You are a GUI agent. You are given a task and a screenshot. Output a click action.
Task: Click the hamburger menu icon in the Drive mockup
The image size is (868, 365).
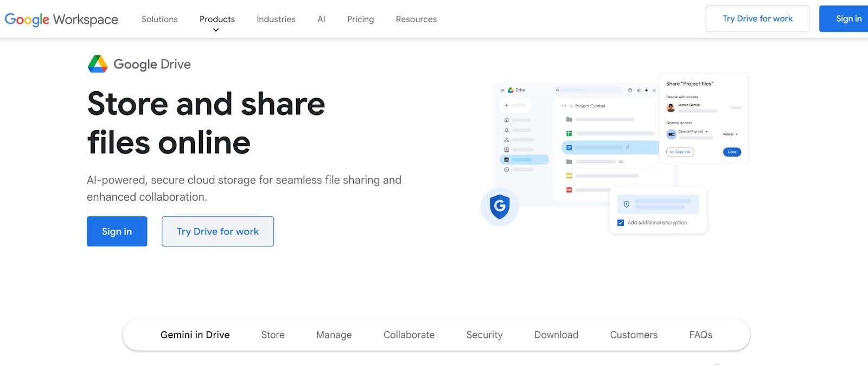[x=502, y=90]
